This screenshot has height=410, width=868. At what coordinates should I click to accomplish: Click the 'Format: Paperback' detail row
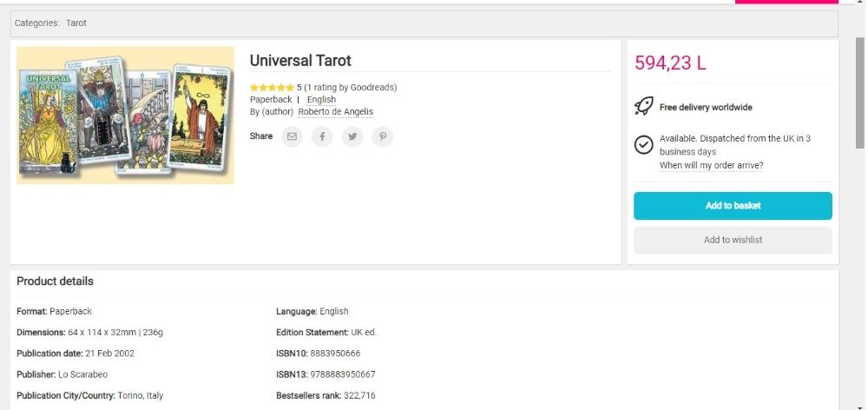[x=54, y=311]
